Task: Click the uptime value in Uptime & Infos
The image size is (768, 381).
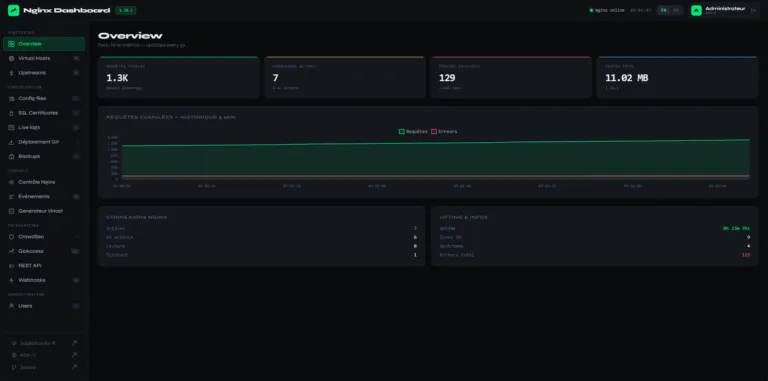Action: tap(736, 228)
